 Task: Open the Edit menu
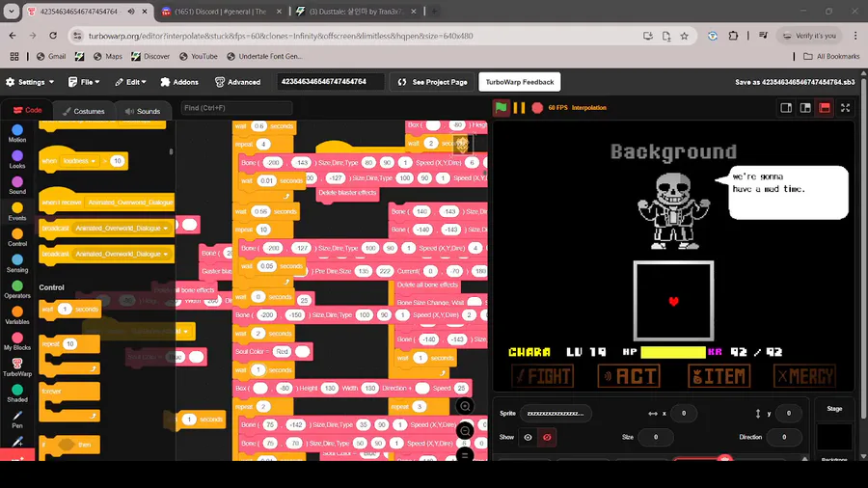point(130,82)
